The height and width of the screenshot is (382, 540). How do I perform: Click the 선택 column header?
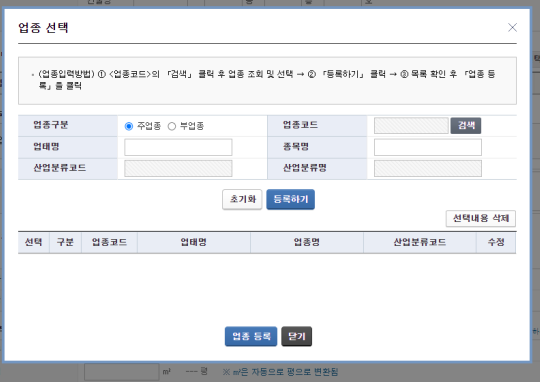pyautogui.click(x=34, y=242)
